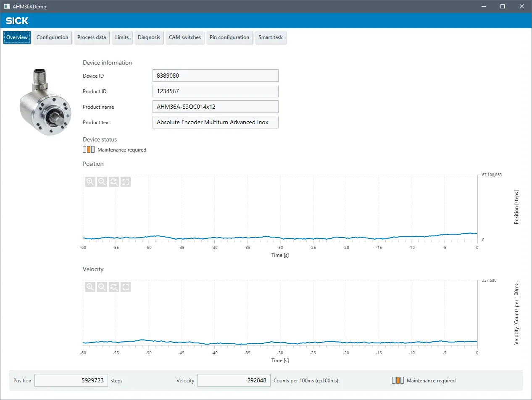532x400 pixels.
Task: Fit Position chart to full view
Action: (x=126, y=182)
